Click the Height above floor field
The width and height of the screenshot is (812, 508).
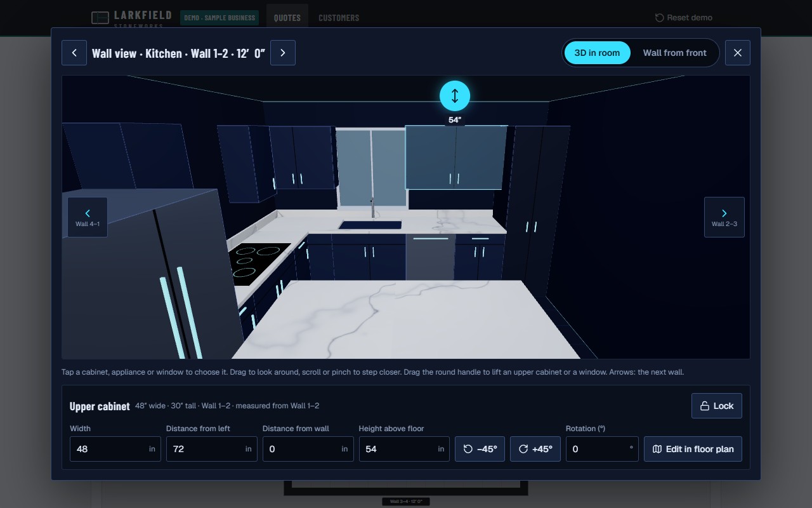click(x=404, y=449)
